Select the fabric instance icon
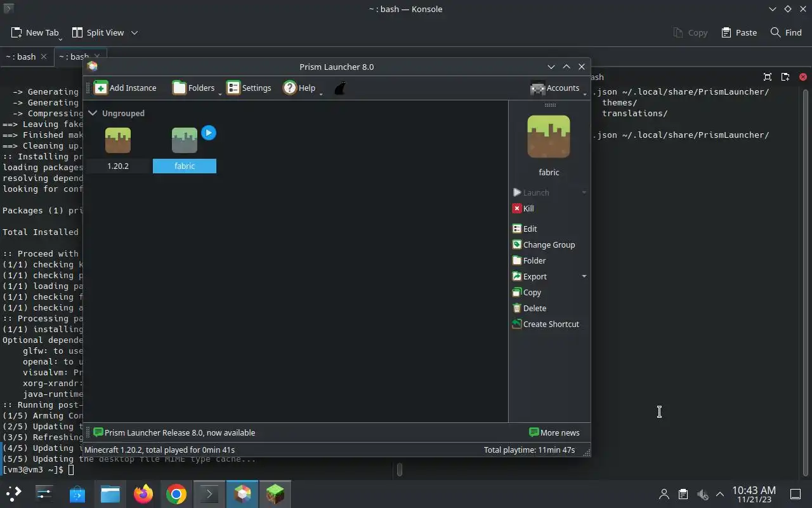The image size is (812, 508). coord(185,140)
